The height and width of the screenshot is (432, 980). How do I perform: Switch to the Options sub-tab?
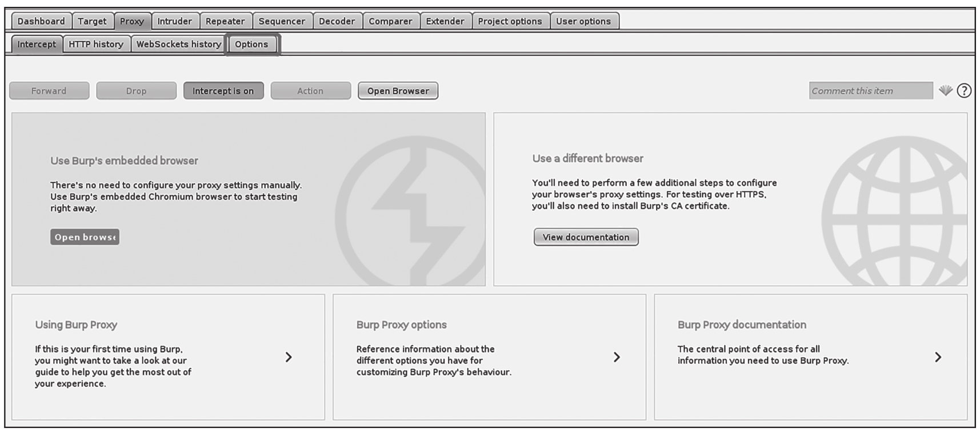pyautogui.click(x=251, y=45)
